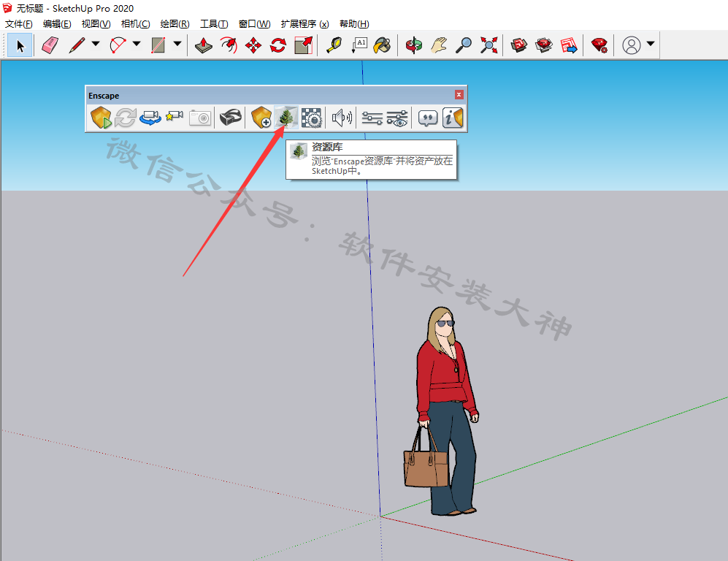Enable Enscape VR headset mode
The image size is (728, 561).
[x=230, y=118]
